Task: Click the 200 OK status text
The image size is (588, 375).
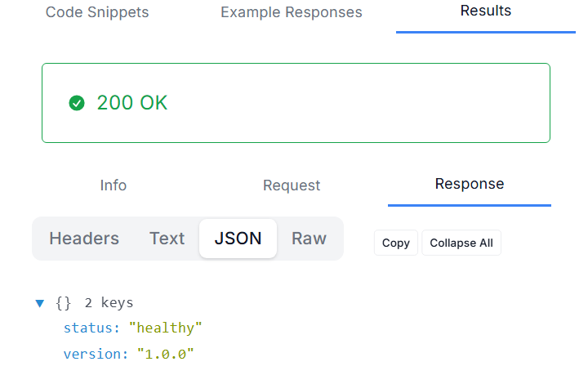Action: pos(132,103)
